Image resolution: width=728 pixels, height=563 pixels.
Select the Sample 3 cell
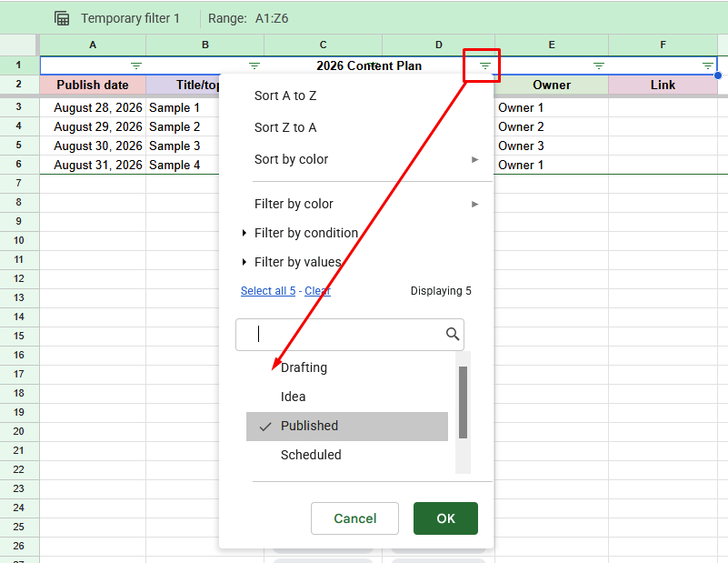pos(183,146)
